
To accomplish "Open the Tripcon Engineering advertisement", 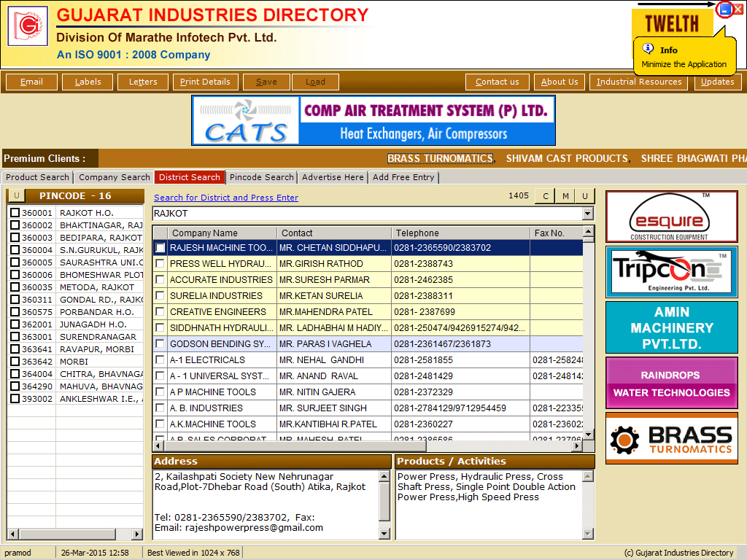I will click(x=671, y=272).
